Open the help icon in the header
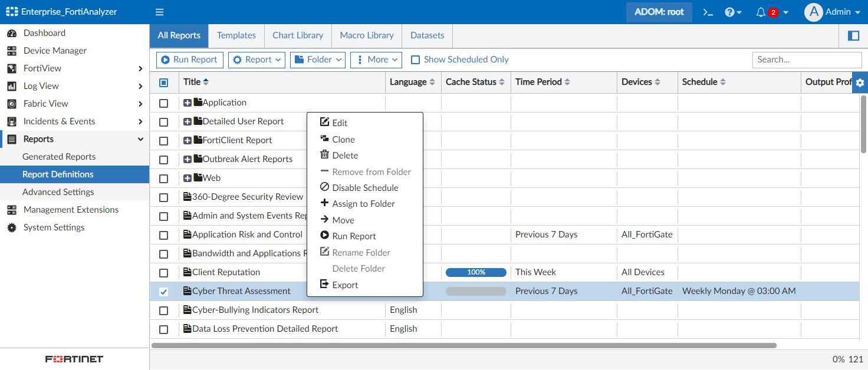This screenshot has height=370, width=868. tap(730, 12)
